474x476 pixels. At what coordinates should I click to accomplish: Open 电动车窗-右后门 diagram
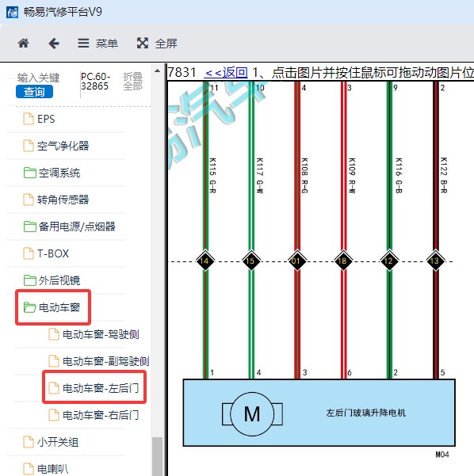coord(101,415)
